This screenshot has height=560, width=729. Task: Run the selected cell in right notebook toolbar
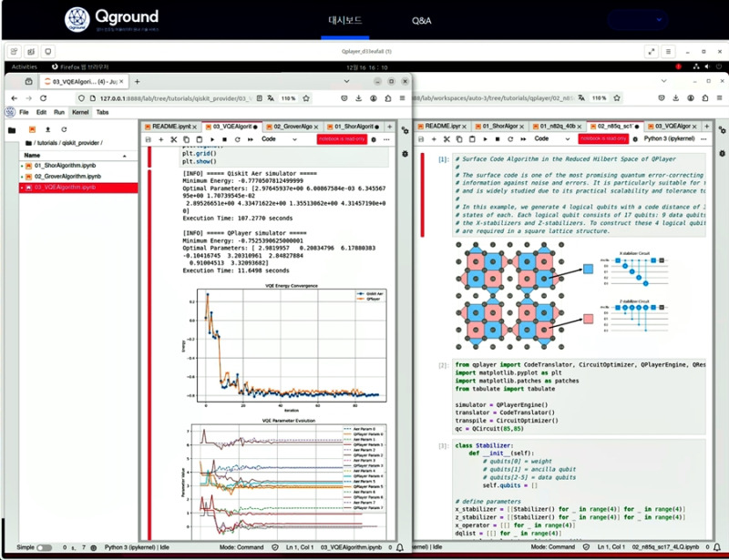pyautogui.click(x=485, y=139)
